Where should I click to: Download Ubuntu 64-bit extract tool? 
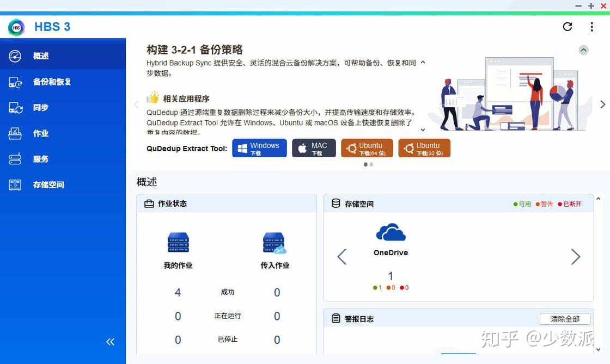[367, 149]
